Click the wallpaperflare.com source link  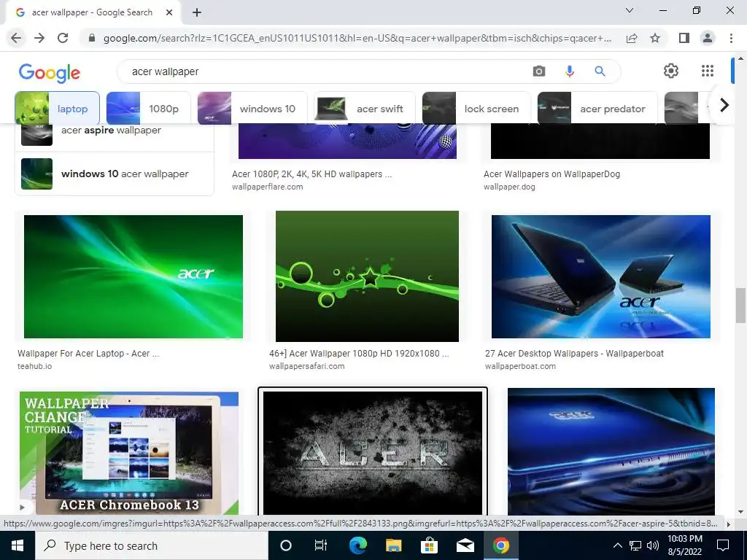(267, 187)
